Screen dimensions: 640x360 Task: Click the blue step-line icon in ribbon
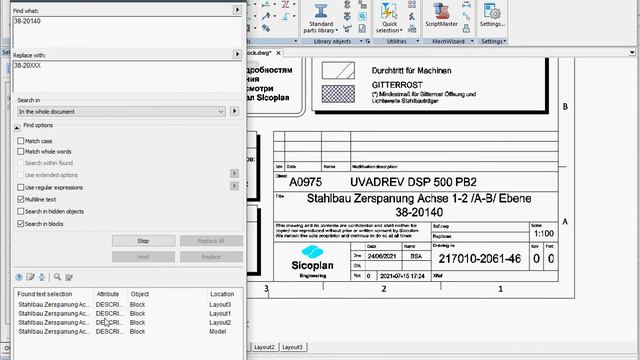coord(285,16)
